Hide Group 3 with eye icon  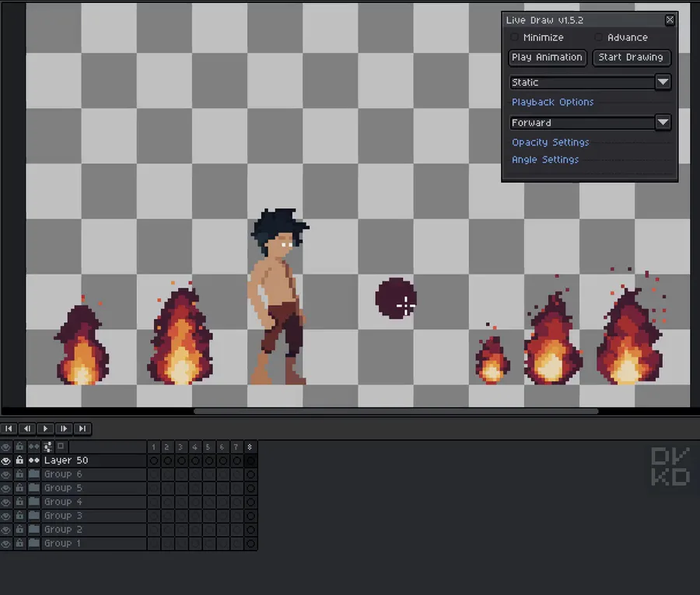coord(5,516)
